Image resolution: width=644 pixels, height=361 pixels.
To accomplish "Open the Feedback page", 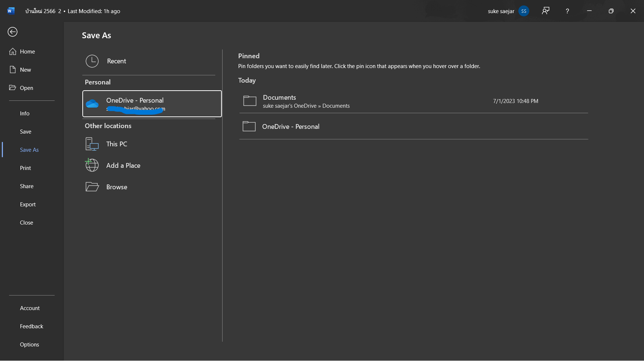I will (31, 326).
